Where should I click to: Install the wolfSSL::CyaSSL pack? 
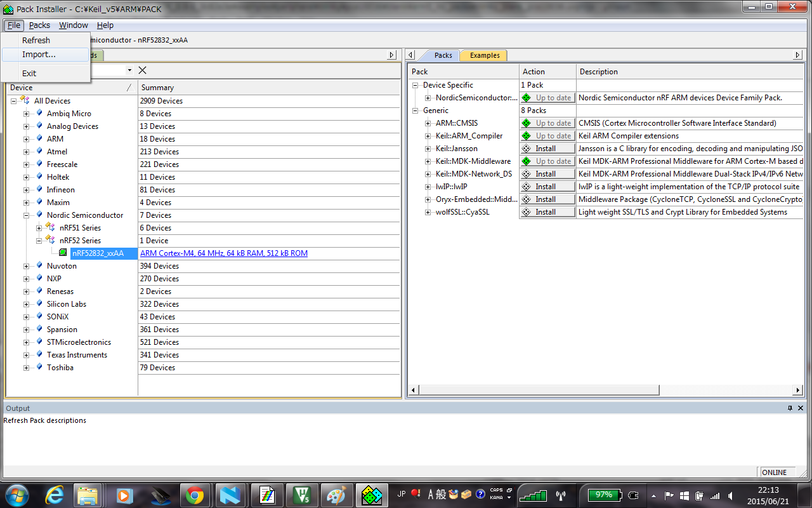tap(547, 212)
